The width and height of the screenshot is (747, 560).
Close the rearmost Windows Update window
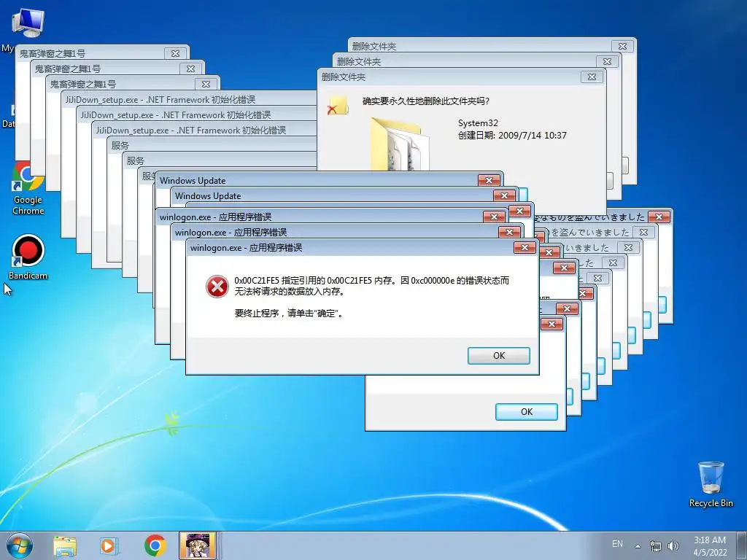pyautogui.click(x=489, y=181)
